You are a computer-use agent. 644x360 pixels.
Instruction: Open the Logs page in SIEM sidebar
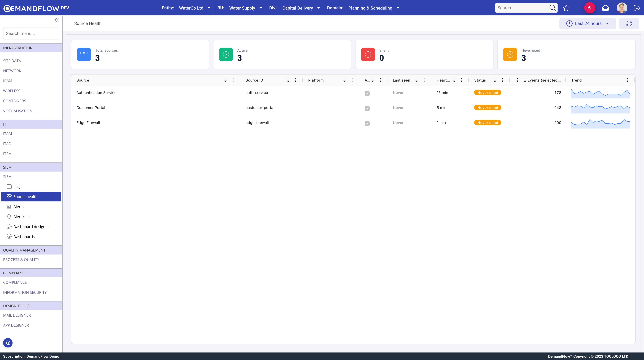tap(18, 186)
